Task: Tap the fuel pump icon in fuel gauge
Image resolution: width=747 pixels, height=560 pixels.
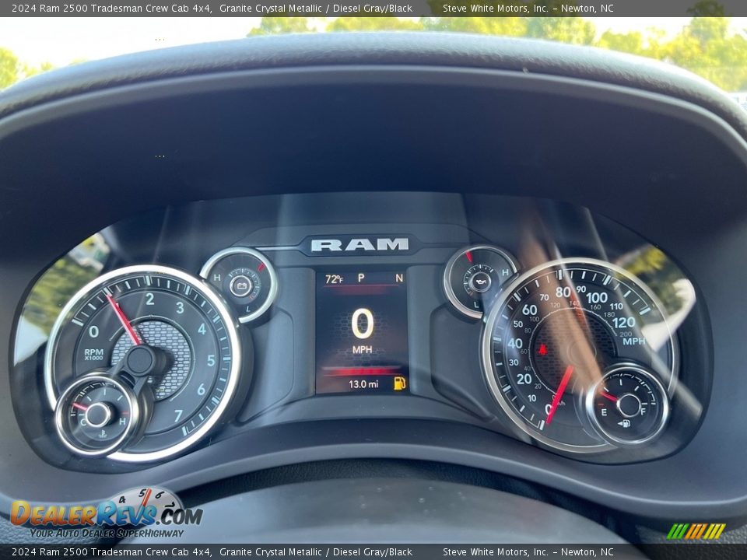Action: coord(624,423)
